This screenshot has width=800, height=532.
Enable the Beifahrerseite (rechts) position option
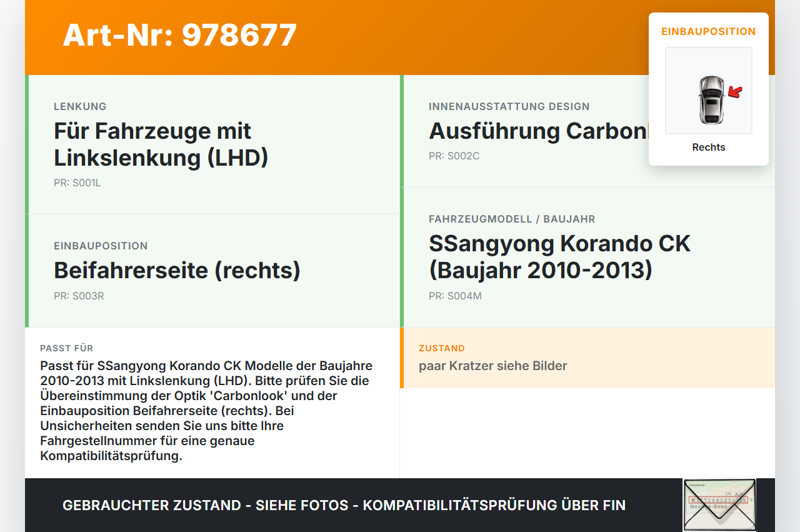click(177, 270)
